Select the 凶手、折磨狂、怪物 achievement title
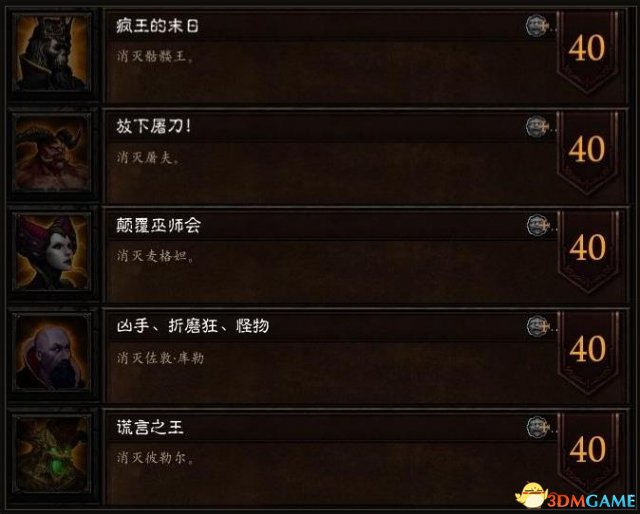The image size is (640, 514). [x=192, y=326]
